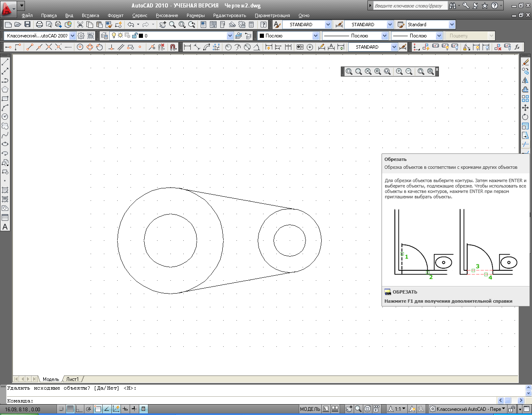Save the drawing with floppy disk icon
Screen dimensions: 532x415
(27, 25)
